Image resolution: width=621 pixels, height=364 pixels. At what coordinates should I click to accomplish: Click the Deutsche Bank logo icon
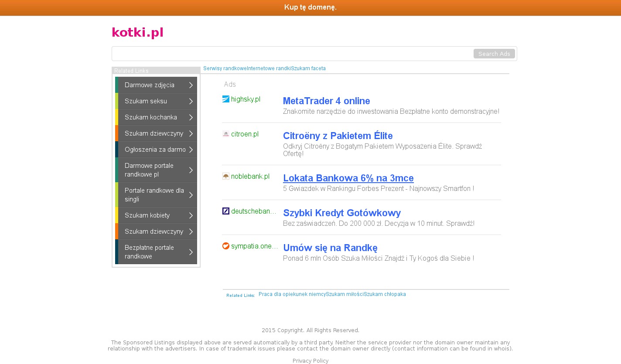coord(225,211)
